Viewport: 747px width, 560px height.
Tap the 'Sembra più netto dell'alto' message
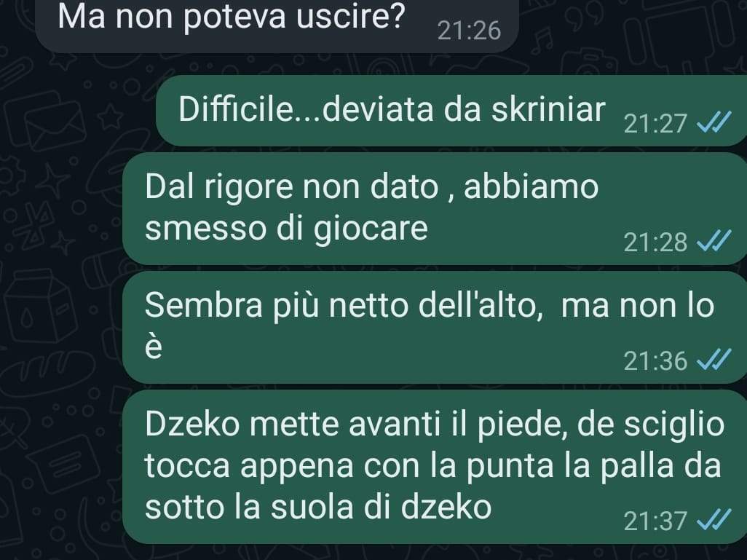(435, 328)
